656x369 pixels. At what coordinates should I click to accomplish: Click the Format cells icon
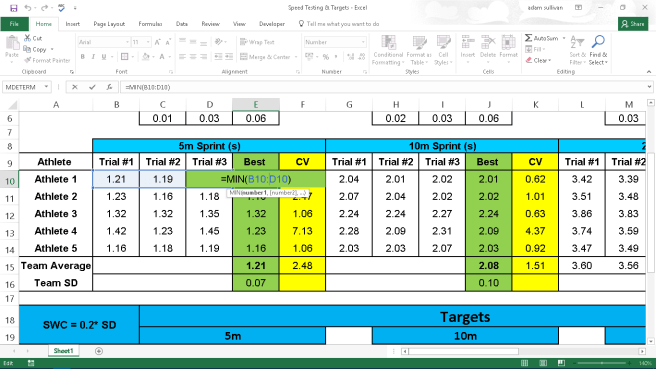click(x=508, y=43)
